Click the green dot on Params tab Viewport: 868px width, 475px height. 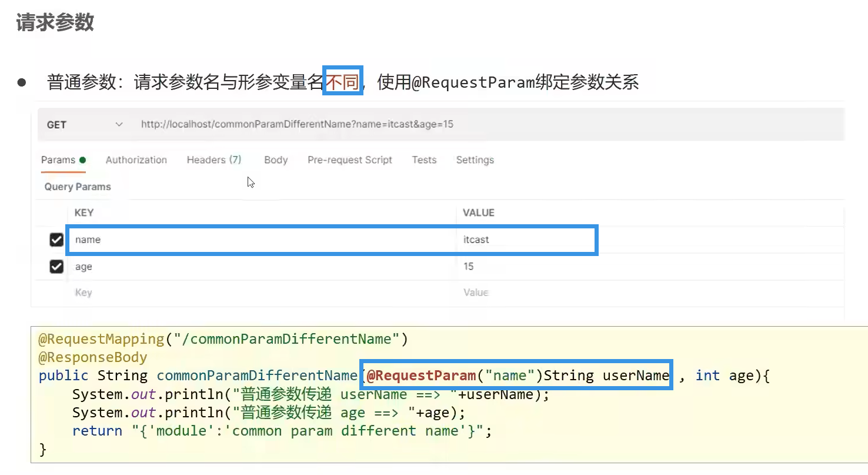pyautogui.click(x=83, y=160)
